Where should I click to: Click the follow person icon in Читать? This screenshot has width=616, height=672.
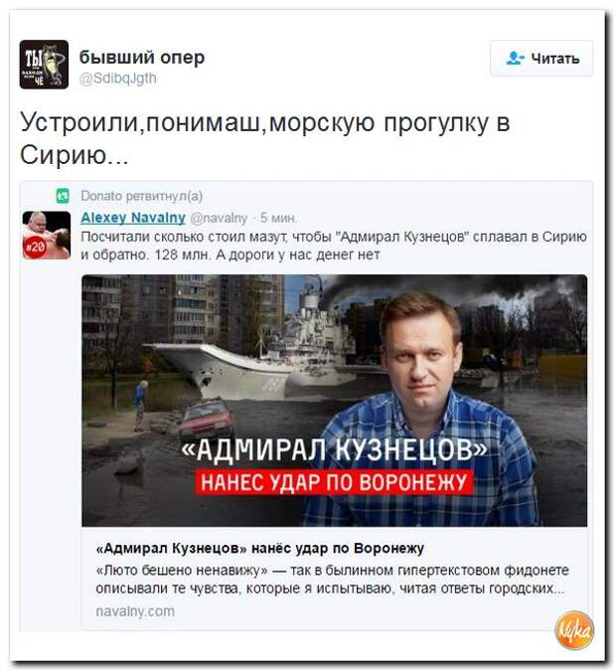click(x=515, y=59)
